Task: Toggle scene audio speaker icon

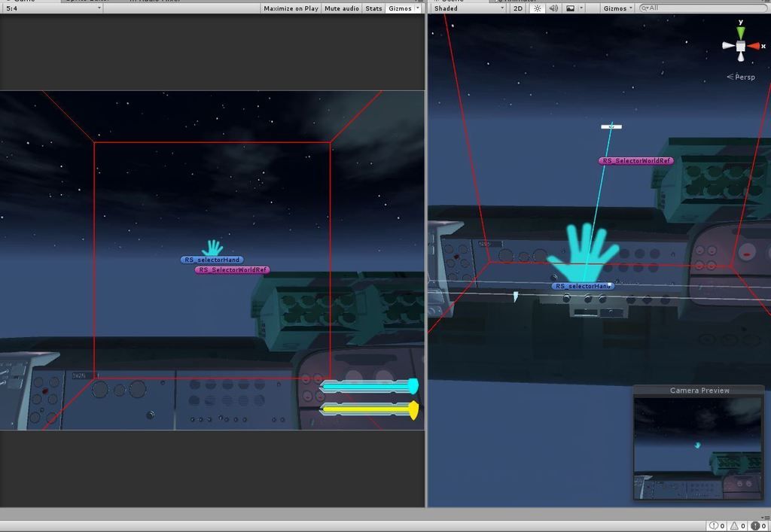Action: (x=553, y=8)
